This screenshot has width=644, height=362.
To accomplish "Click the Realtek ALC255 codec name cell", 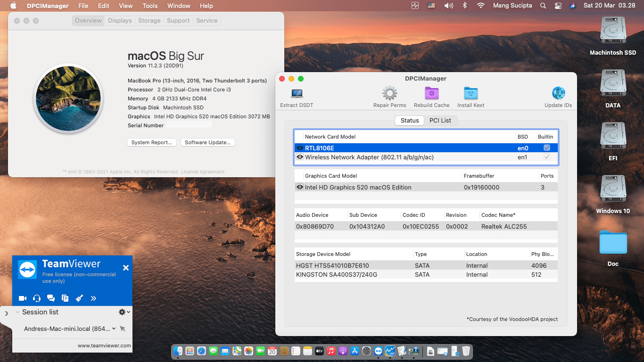I will click(504, 226).
